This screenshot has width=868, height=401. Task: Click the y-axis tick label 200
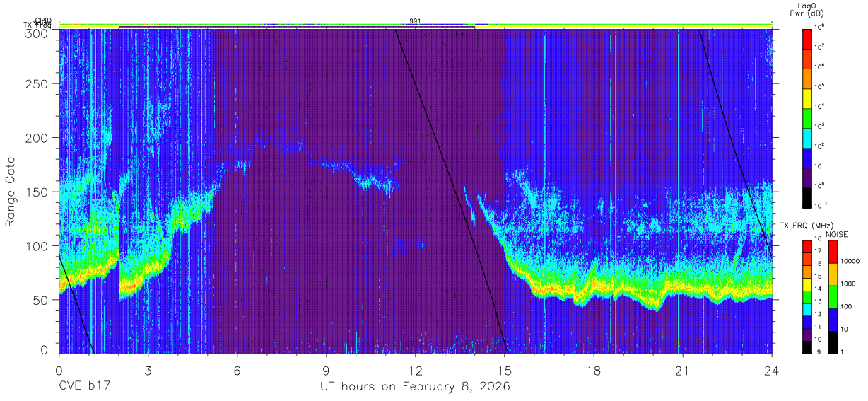pos(37,138)
